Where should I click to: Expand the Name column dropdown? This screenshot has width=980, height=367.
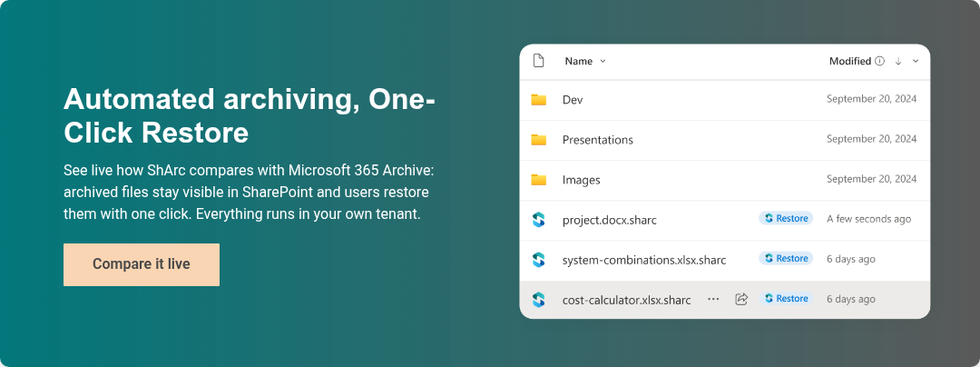tap(603, 61)
